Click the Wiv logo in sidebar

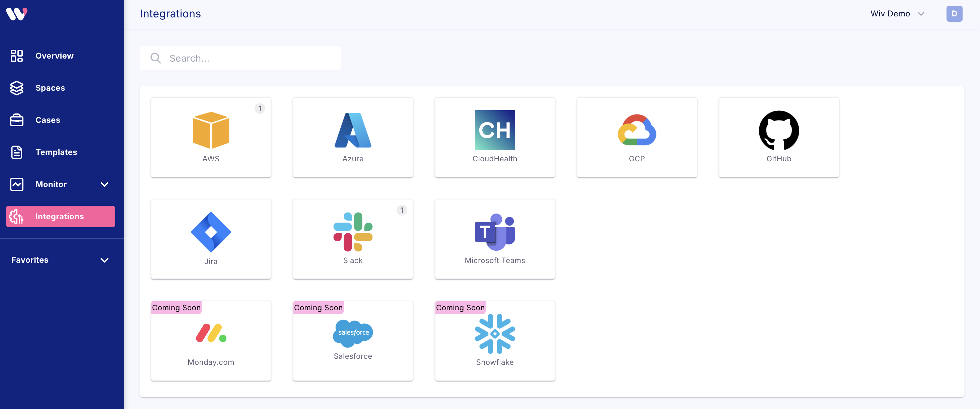(17, 14)
